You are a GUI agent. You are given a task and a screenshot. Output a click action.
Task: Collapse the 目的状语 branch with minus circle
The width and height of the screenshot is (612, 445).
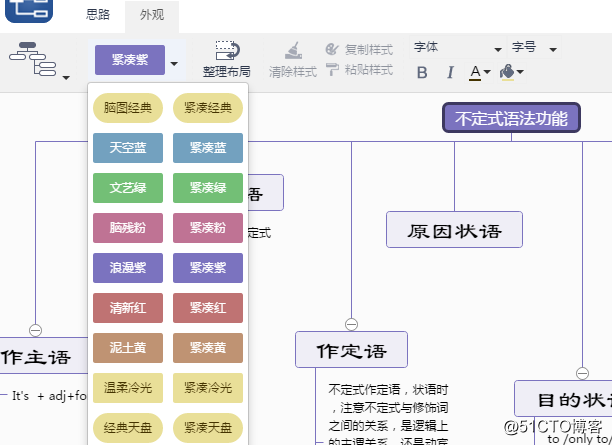(x=582, y=373)
